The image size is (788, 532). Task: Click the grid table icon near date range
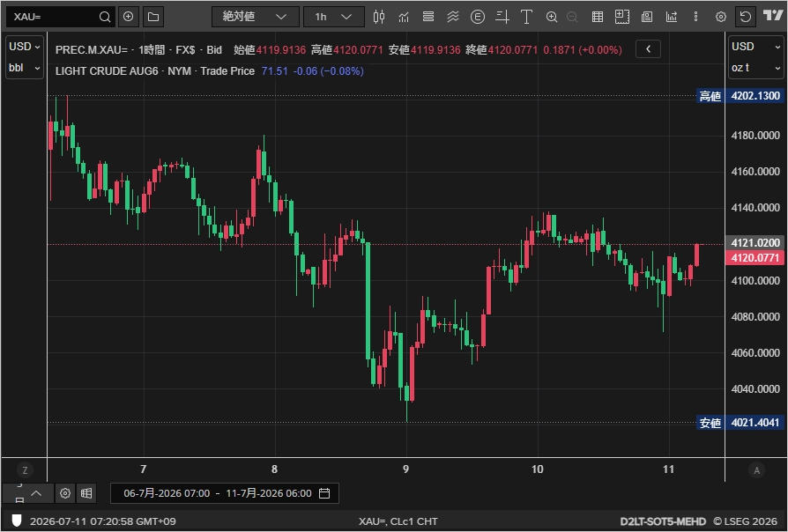[86, 493]
